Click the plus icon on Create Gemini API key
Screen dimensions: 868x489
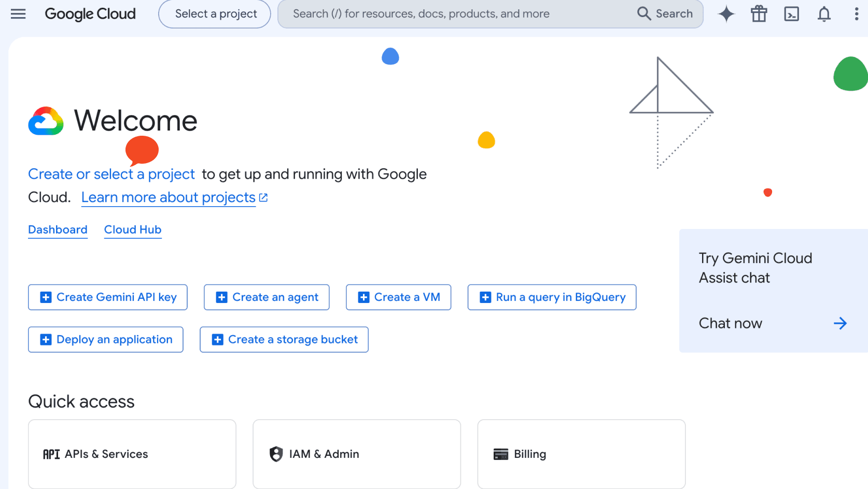coord(46,297)
